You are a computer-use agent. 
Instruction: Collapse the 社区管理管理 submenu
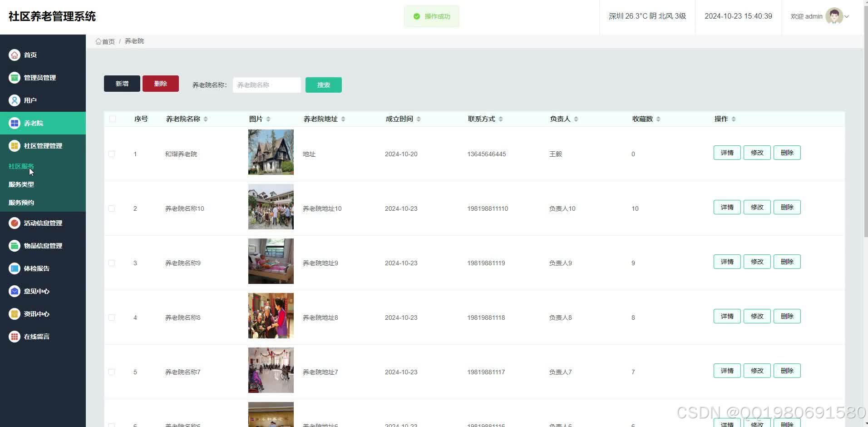[x=43, y=146]
